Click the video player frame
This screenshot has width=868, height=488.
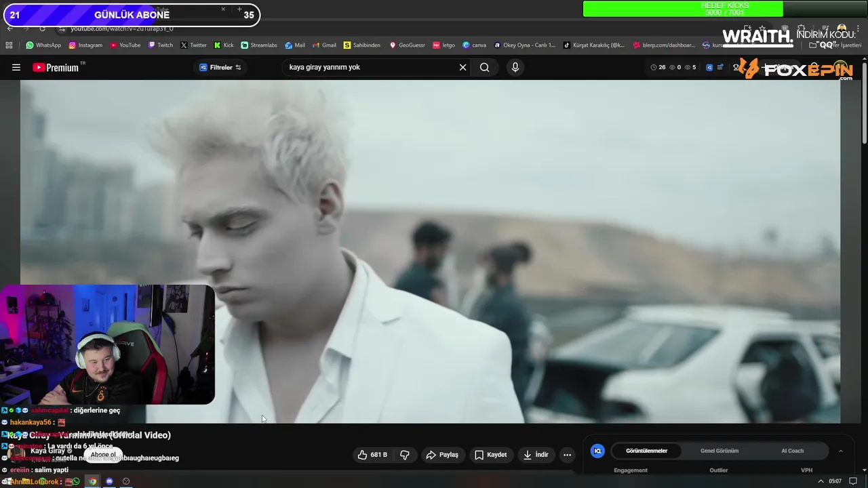coord(430,251)
